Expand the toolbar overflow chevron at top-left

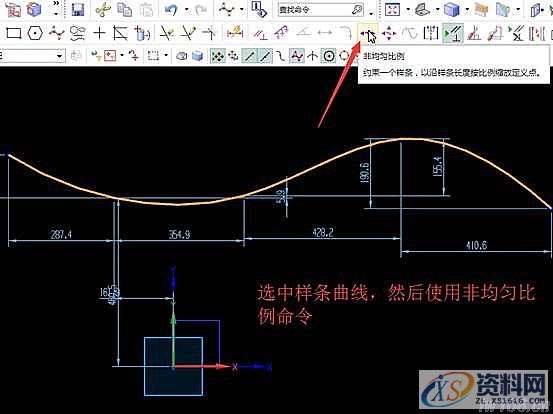click(56, 4)
